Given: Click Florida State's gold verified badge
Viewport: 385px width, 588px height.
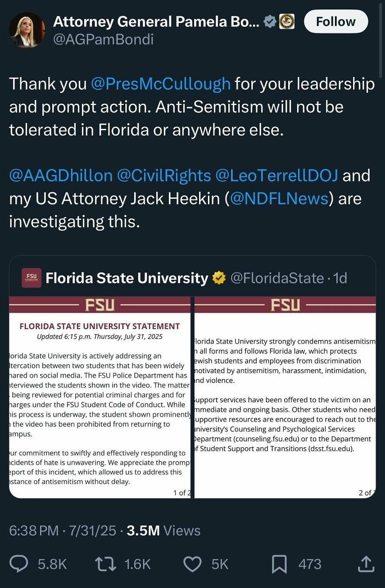Looking at the screenshot, I should click(x=218, y=278).
